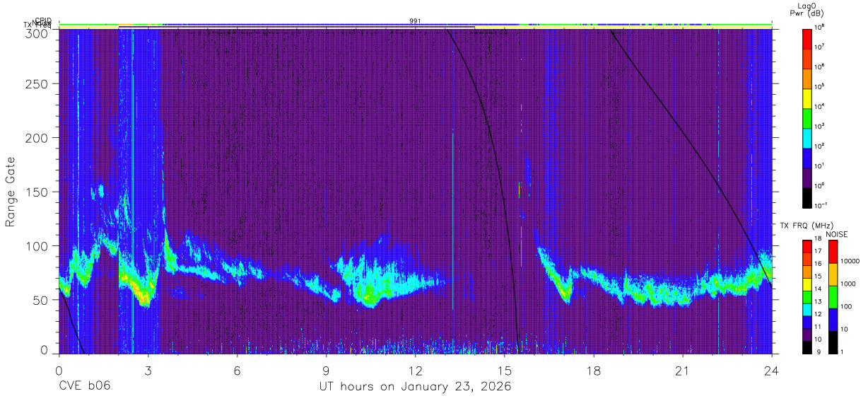
Task: Click the 'Range Gate' y-axis label
Action: (11, 192)
